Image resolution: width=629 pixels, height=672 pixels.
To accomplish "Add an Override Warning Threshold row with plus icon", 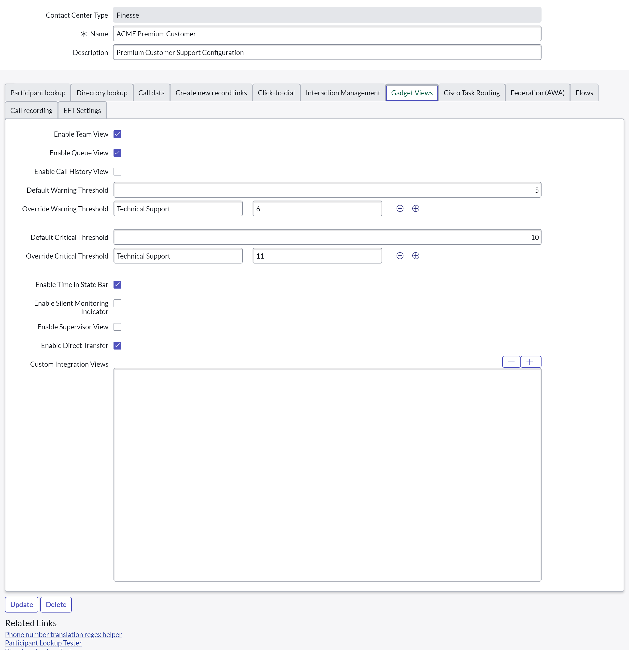I will point(415,209).
